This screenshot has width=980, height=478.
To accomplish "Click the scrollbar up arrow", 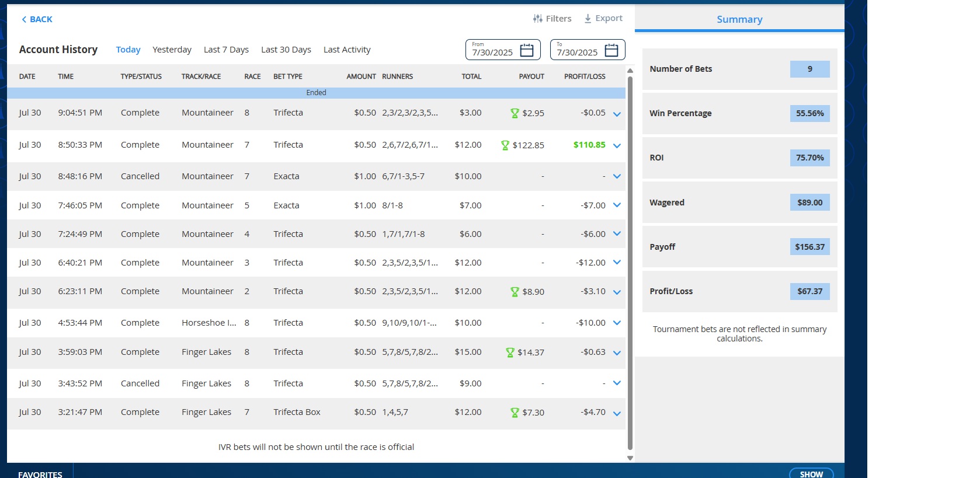I will click(x=630, y=71).
